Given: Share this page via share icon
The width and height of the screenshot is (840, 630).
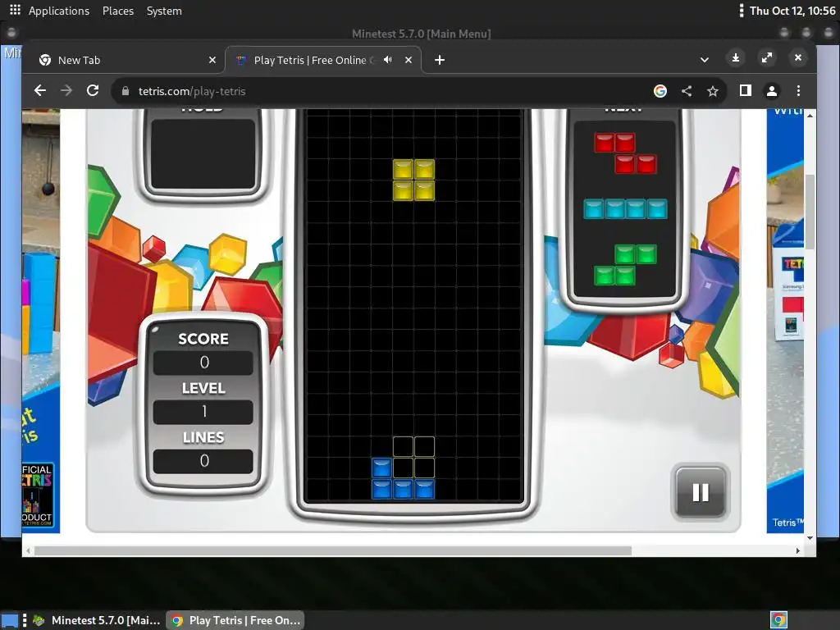Looking at the screenshot, I should coord(687,91).
